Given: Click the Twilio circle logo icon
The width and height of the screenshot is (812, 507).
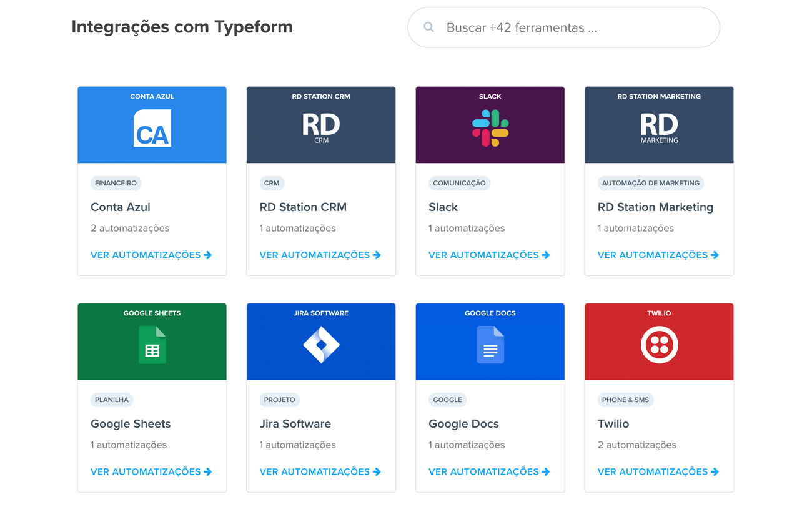Looking at the screenshot, I should click(659, 345).
